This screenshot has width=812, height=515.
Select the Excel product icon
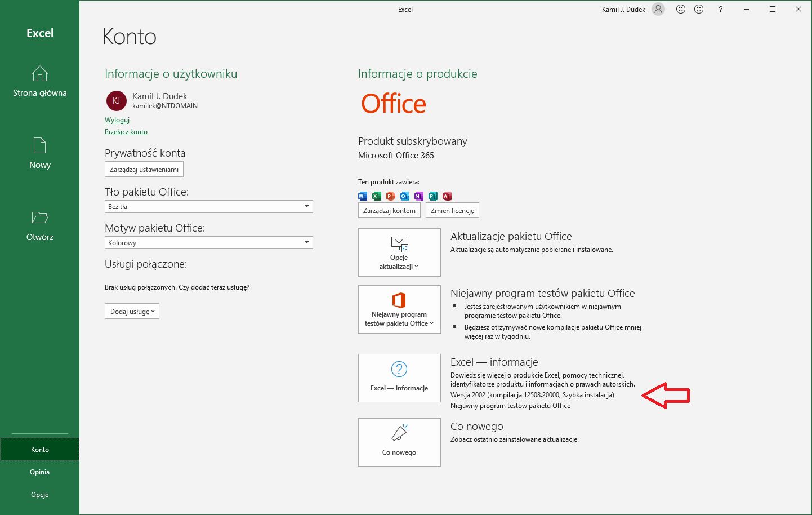tap(376, 196)
